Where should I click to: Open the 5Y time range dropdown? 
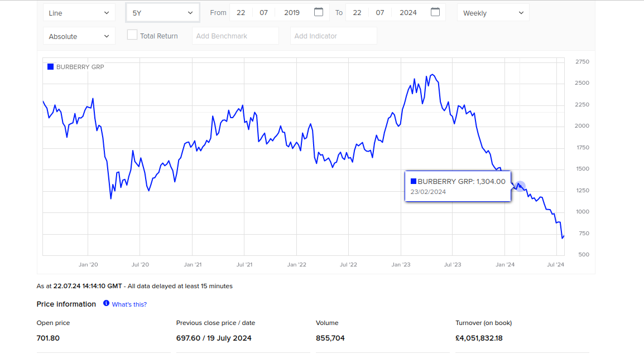pyautogui.click(x=162, y=13)
